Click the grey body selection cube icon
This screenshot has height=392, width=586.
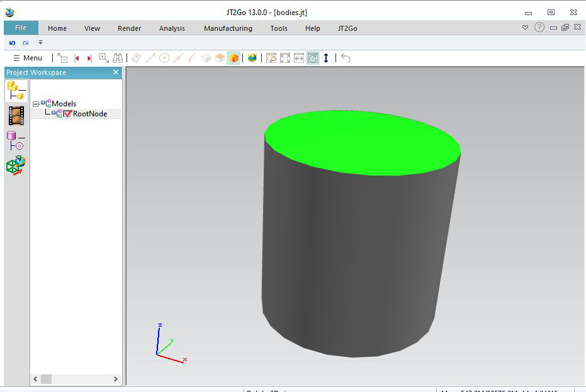[x=206, y=58]
